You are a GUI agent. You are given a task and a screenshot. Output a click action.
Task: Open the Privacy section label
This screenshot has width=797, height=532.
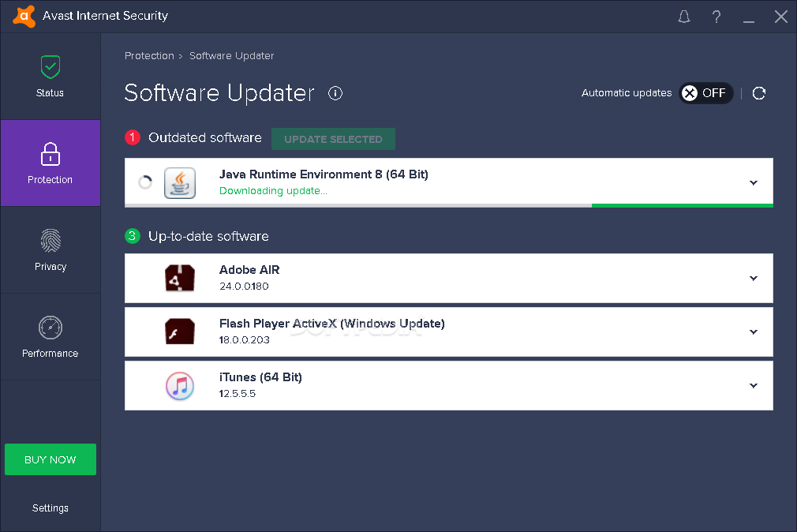coord(51,267)
